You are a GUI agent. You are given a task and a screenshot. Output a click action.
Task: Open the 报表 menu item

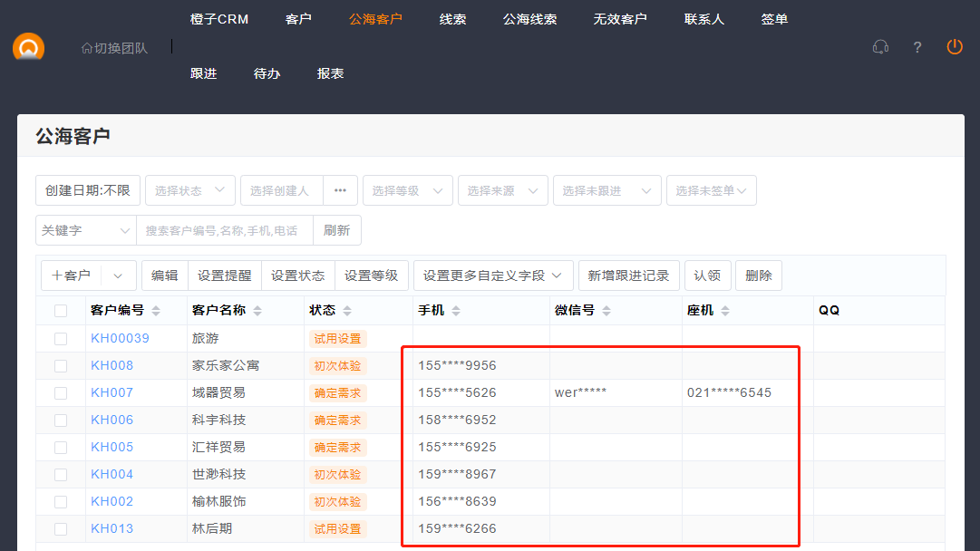[x=331, y=73]
